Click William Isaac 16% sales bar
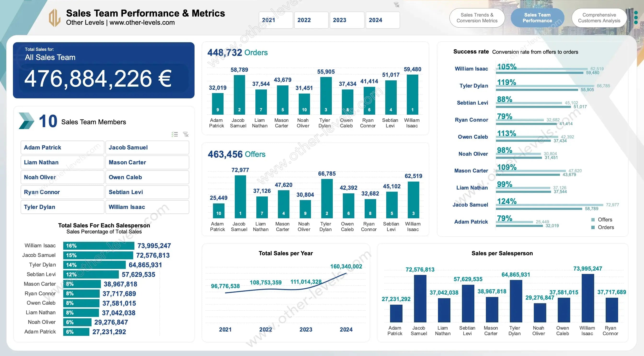Image resolution: width=644 pixels, height=356 pixels. click(x=99, y=246)
